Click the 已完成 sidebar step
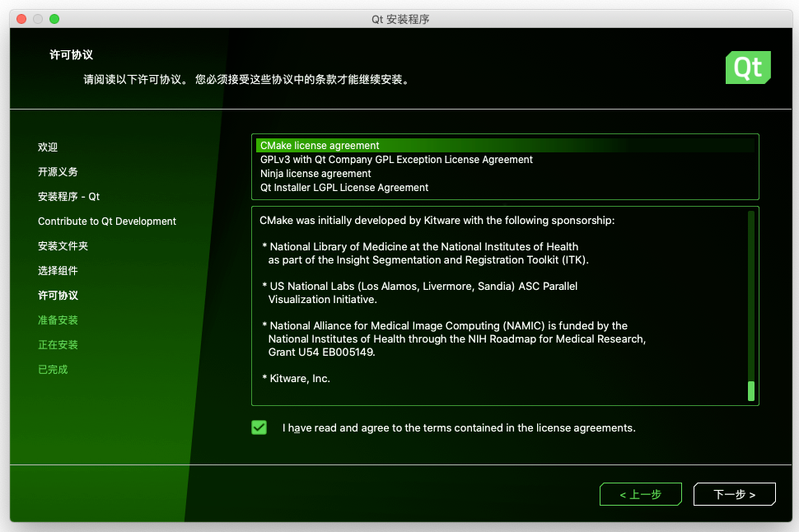799x532 pixels. (x=53, y=370)
